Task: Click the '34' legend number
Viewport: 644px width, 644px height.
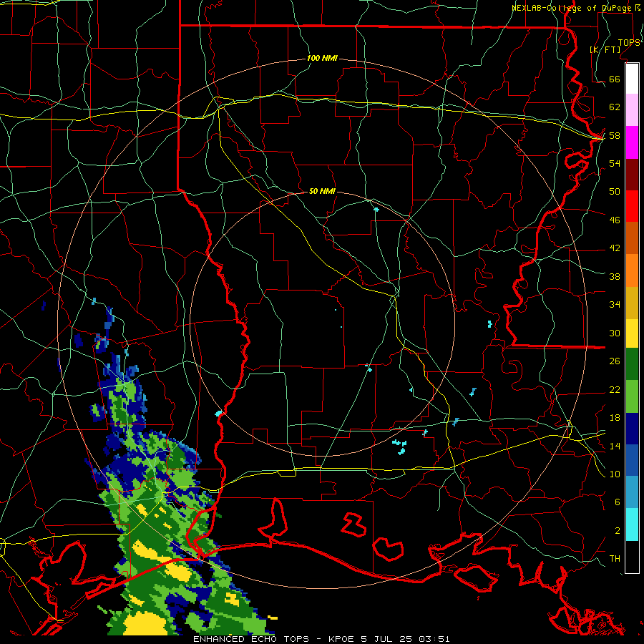Action: pos(615,304)
